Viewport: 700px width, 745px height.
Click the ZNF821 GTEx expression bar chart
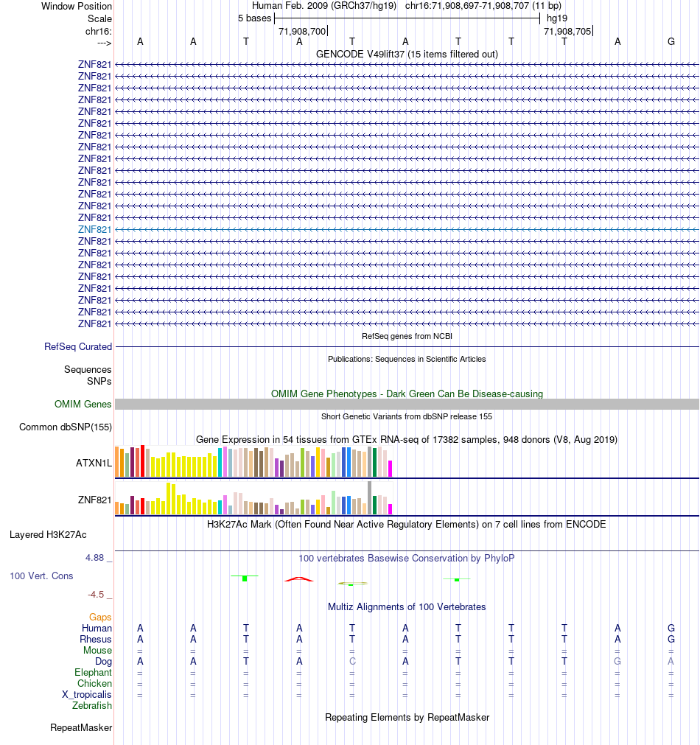tap(253, 498)
